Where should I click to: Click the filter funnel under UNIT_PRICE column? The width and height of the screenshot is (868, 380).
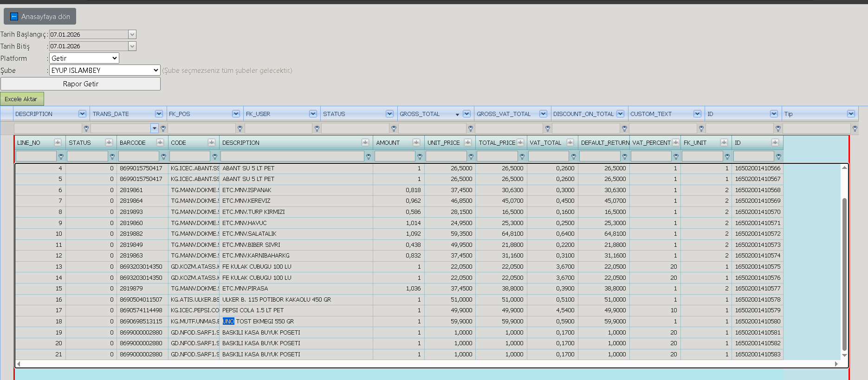click(x=471, y=157)
